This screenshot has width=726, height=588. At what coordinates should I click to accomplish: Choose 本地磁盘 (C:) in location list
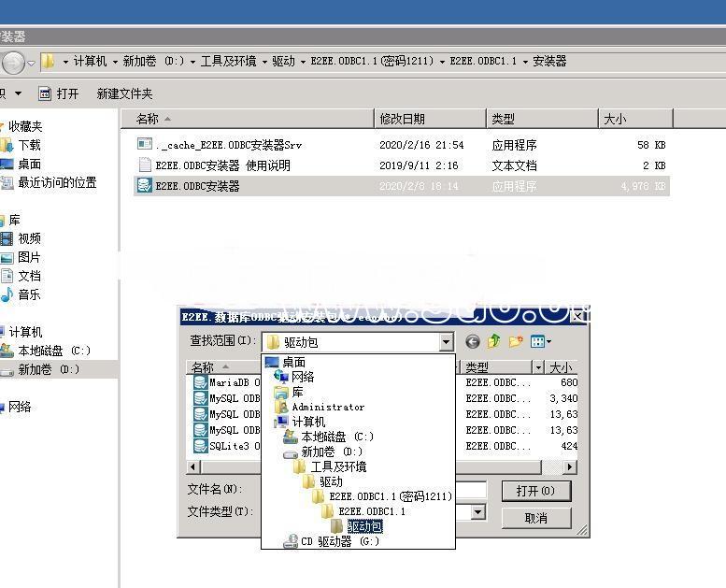click(x=336, y=437)
